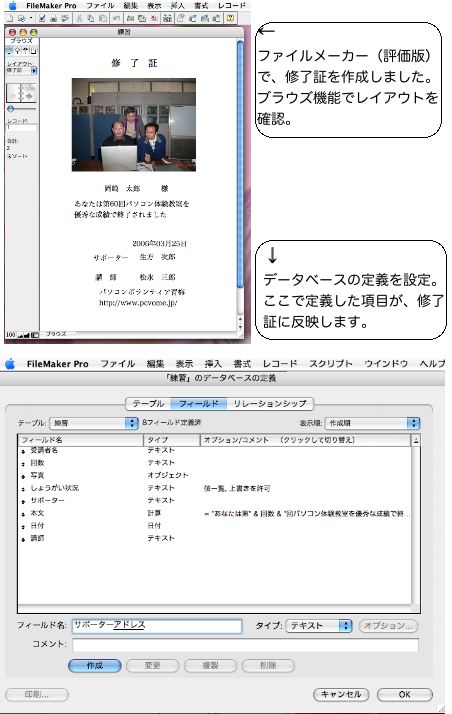Switch to the フィールド tab

[x=198, y=403]
